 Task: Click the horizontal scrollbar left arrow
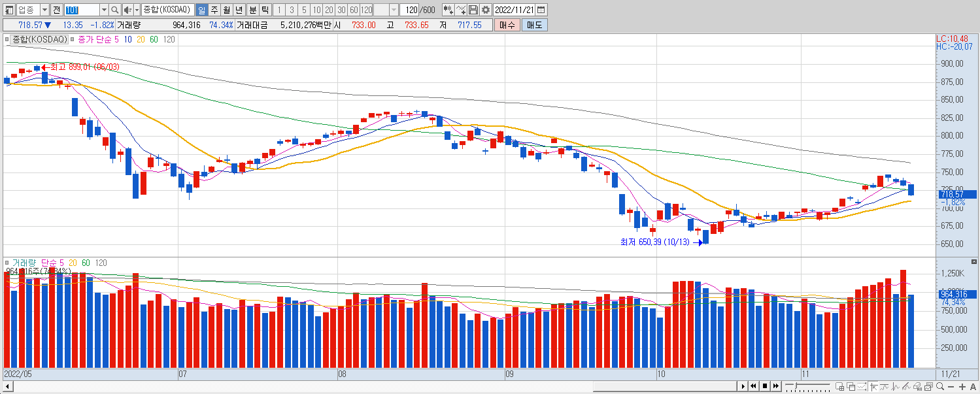[x=8, y=386]
